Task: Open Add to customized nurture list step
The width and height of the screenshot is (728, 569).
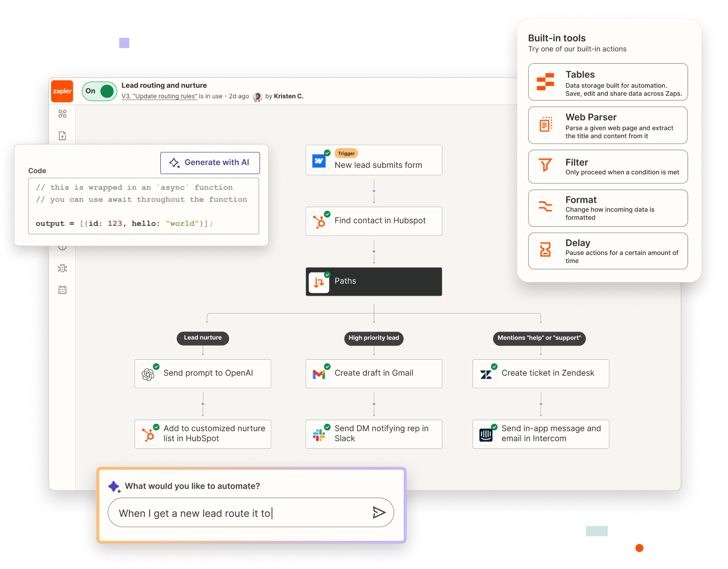Action: click(203, 434)
